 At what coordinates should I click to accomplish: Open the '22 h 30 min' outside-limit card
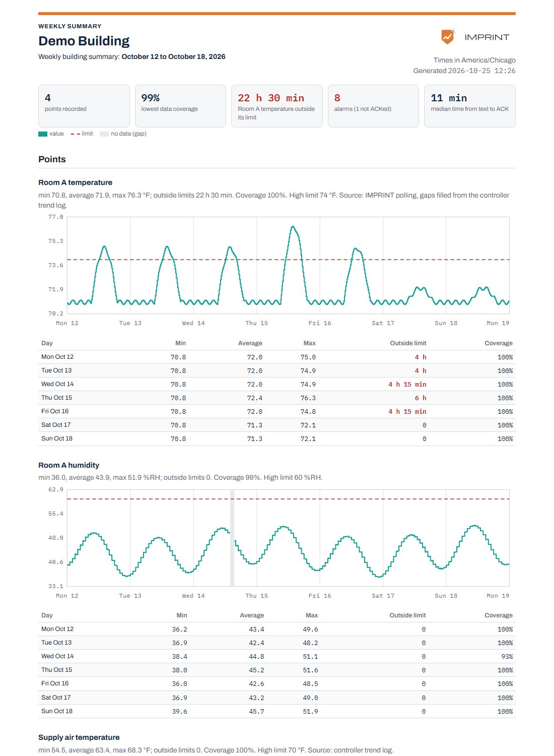[x=277, y=106]
